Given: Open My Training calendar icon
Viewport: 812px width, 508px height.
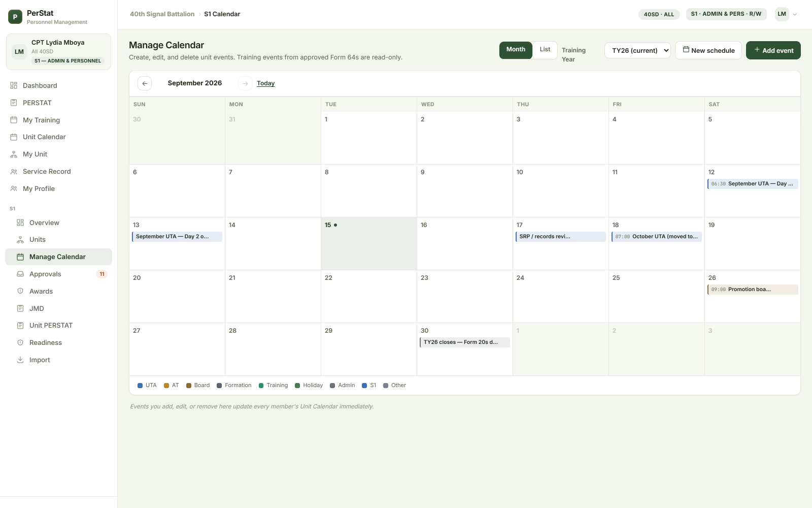Looking at the screenshot, I should (x=14, y=120).
